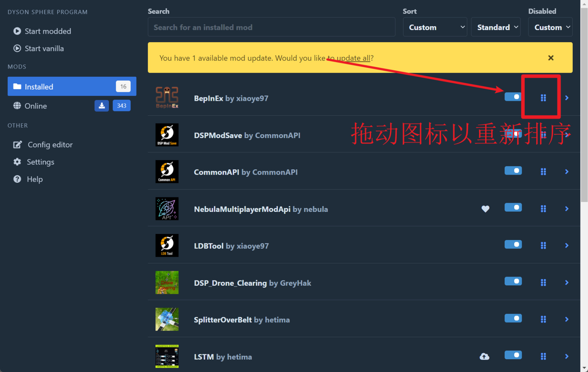Dismiss the mod update notification banner

[551, 58]
